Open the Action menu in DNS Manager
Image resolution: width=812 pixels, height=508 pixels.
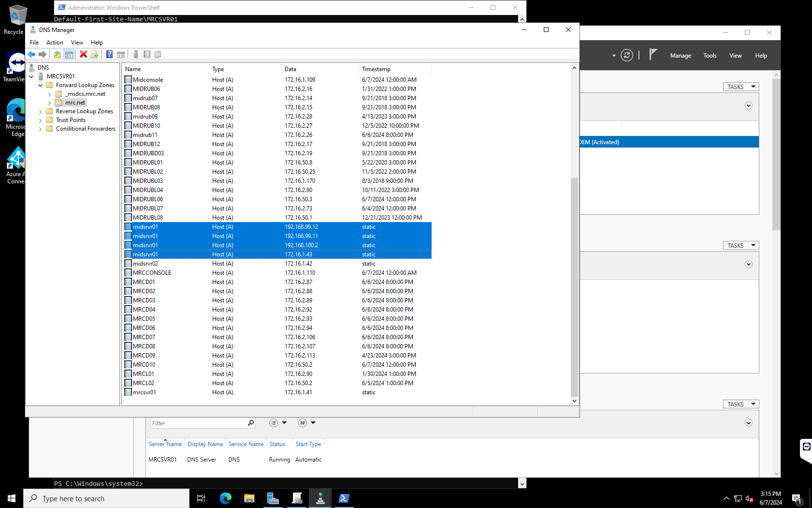coord(55,43)
